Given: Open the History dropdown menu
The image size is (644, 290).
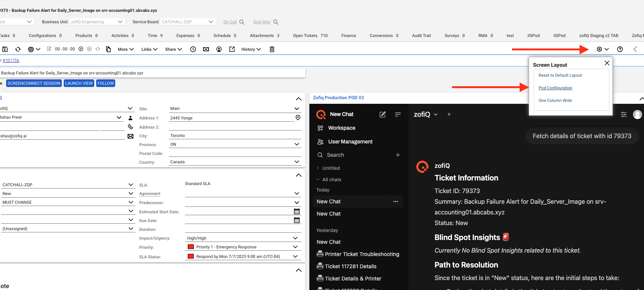Looking at the screenshot, I should click(x=251, y=49).
